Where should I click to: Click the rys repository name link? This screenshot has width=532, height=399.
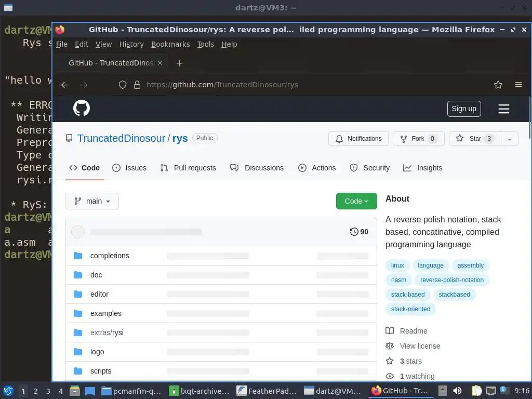click(x=180, y=138)
